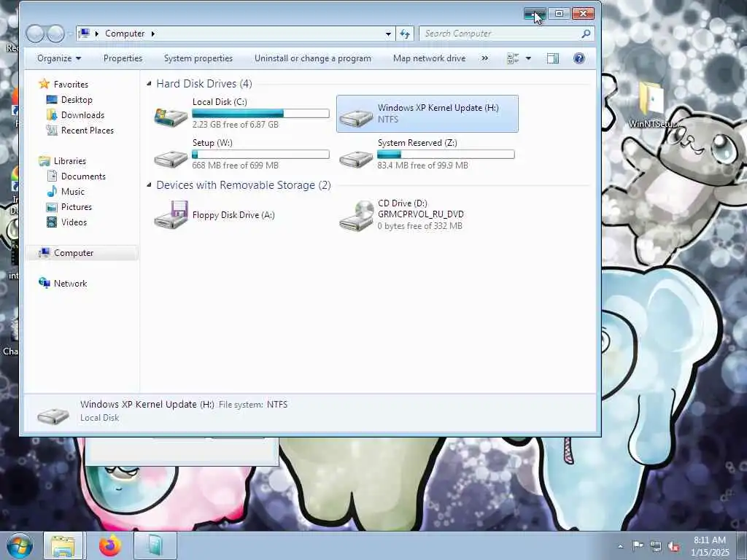The image size is (747, 560).
Task: Click Local Disk (C:) capacity bar
Action: pyautogui.click(x=260, y=113)
